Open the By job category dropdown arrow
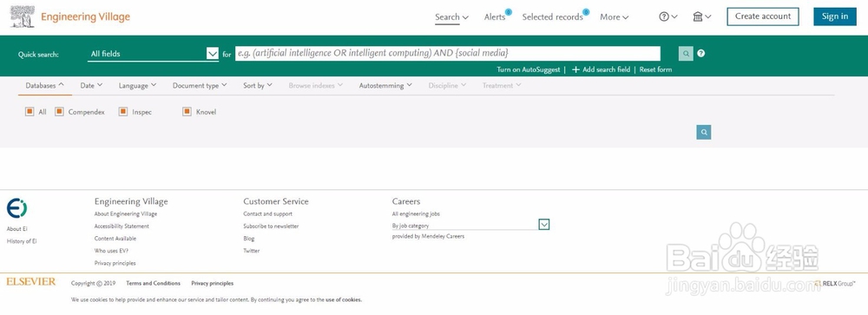The width and height of the screenshot is (868, 315). pos(544,224)
